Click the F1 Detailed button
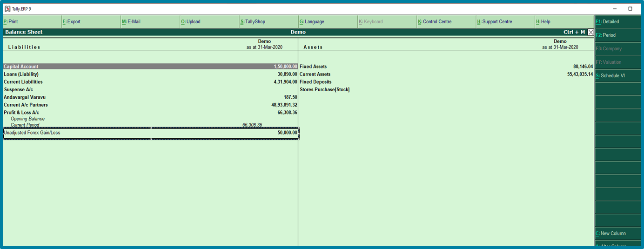Viewport: 644px width, 249px height. [618, 21]
